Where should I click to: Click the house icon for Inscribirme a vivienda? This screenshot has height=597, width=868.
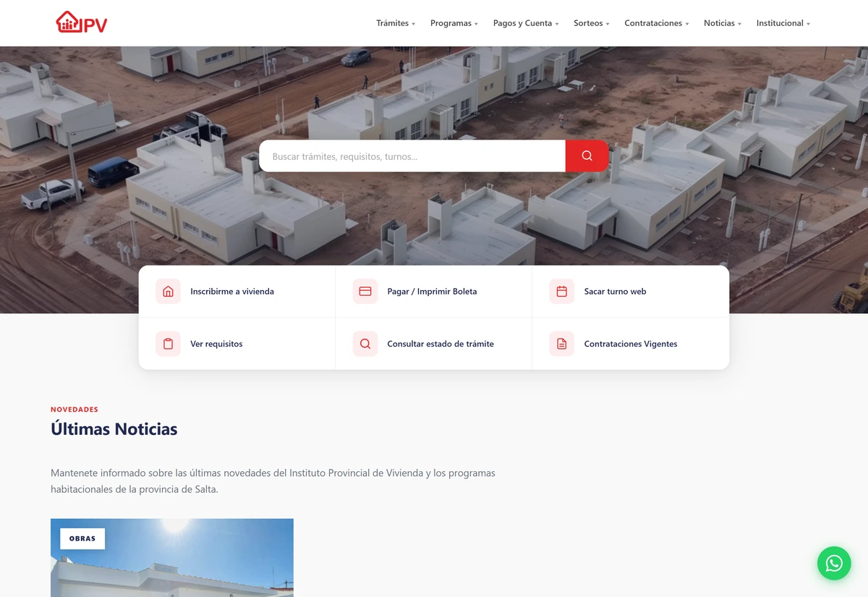168,292
